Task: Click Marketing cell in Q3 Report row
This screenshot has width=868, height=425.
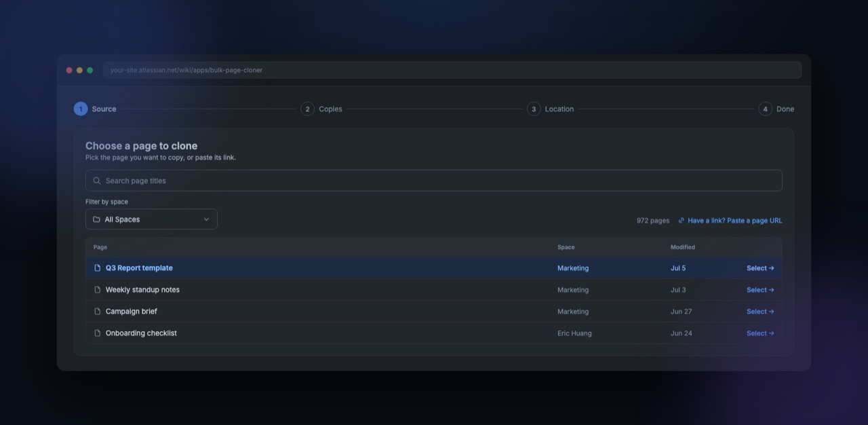Action: (573, 268)
